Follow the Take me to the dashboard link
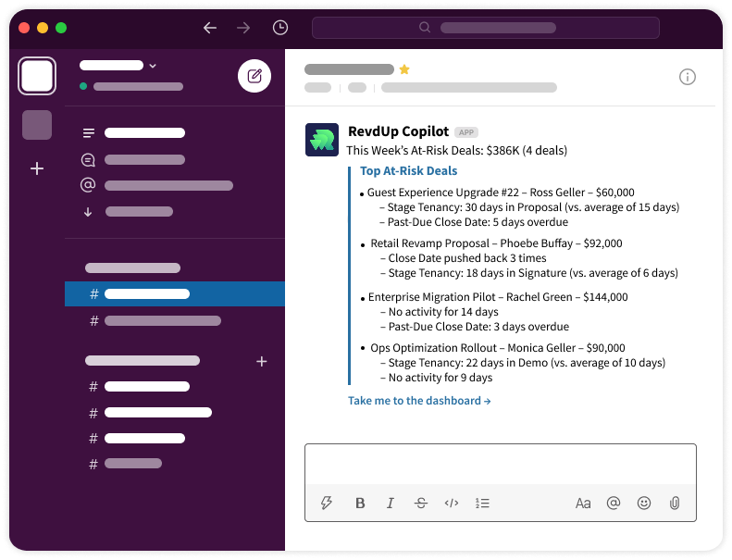The image size is (732, 560). coord(419,401)
